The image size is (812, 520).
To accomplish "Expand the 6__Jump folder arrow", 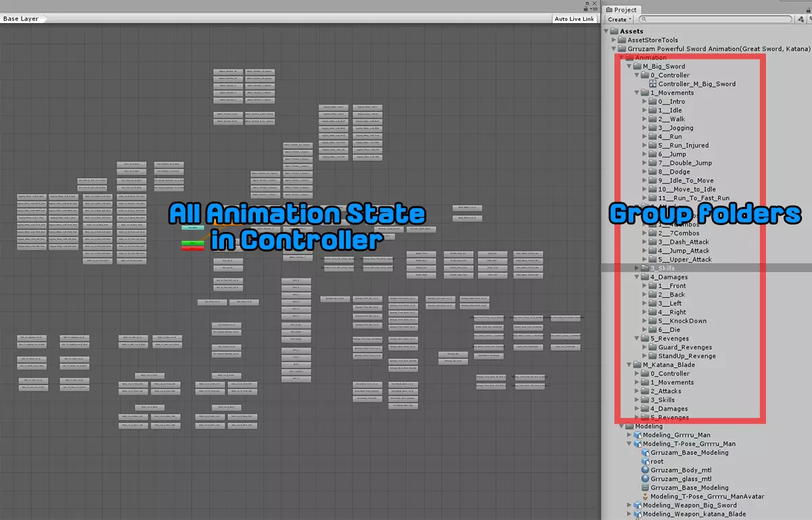I will tap(646, 154).
